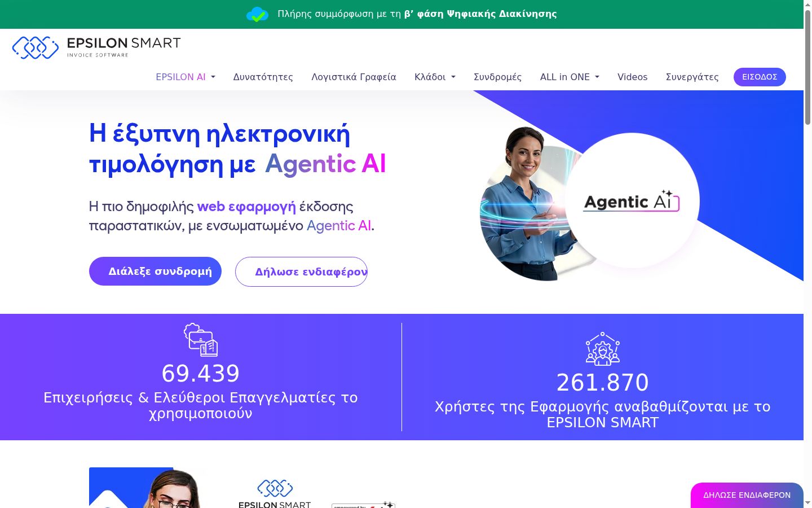Click the Επιχειρήσεις & Ελεύθεροι Επαγγελματίες caption

pos(201,405)
